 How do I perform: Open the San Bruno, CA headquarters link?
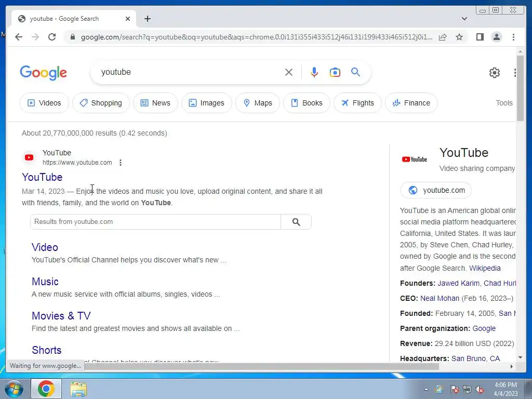coord(475,358)
